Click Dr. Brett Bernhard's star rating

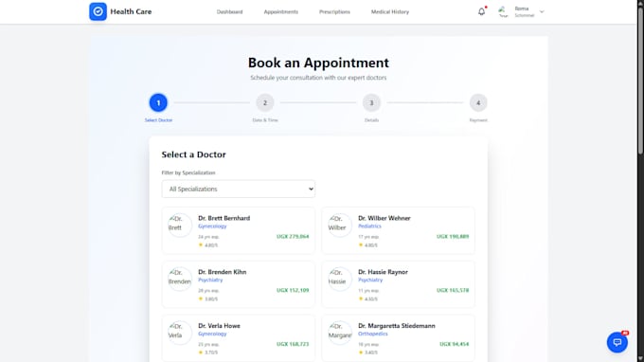208,245
